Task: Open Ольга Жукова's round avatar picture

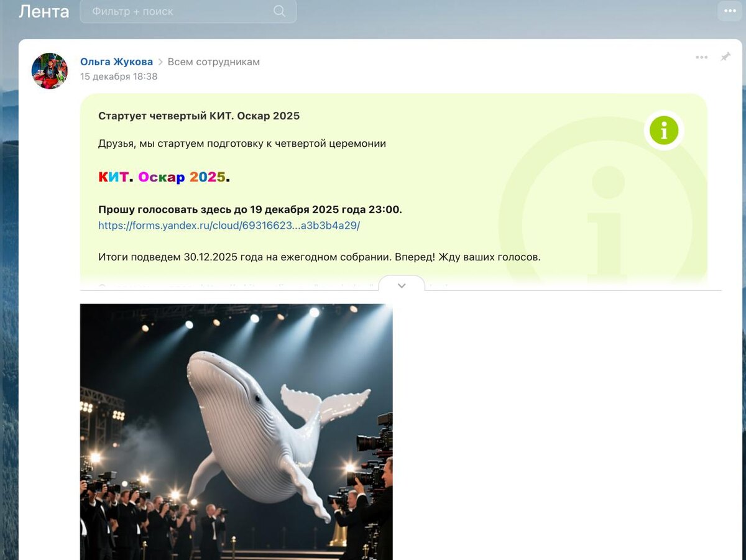Action: click(x=50, y=71)
